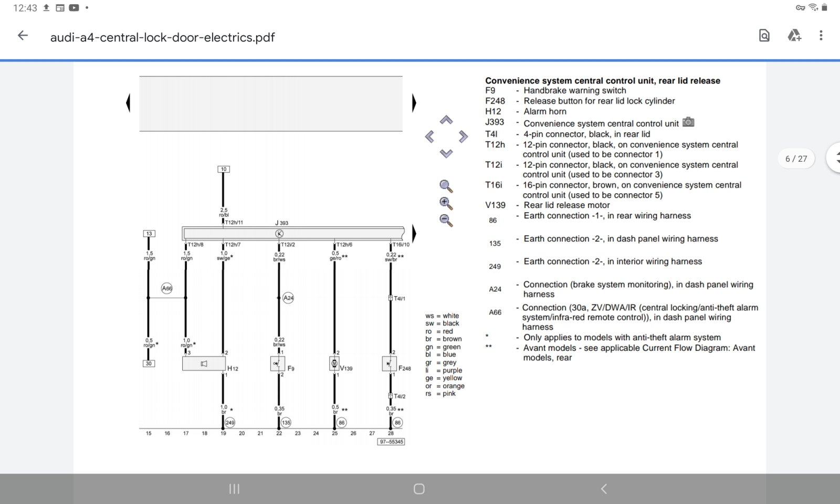Viewport: 840px width, 504px height.
Task: Click 'Only applies to models with anti-theft alarm system'
Action: pos(622,338)
